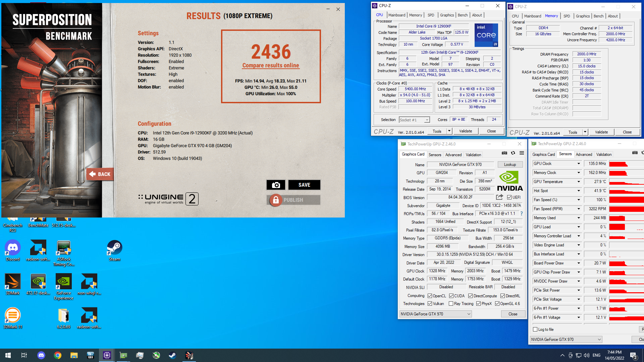644x362 pixels.
Task: Click the Lookup button in GPU-Z
Action: pyautogui.click(x=510, y=165)
